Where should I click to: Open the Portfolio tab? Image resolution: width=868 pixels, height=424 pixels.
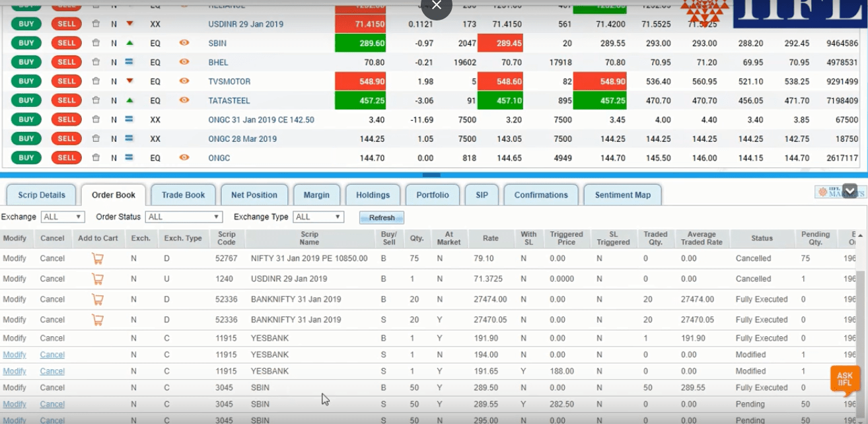433,195
